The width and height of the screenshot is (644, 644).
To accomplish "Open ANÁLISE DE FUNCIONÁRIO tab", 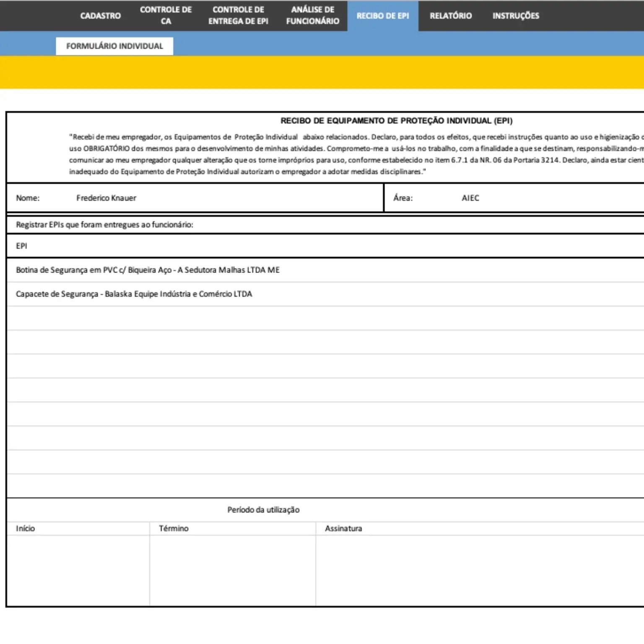I will point(313,16).
